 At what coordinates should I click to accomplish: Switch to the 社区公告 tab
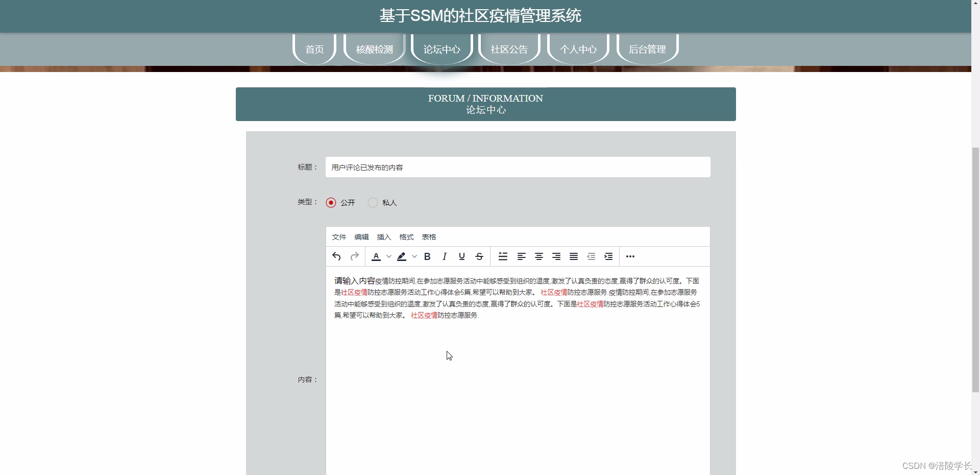pyautogui.click(x=509, y=49)
